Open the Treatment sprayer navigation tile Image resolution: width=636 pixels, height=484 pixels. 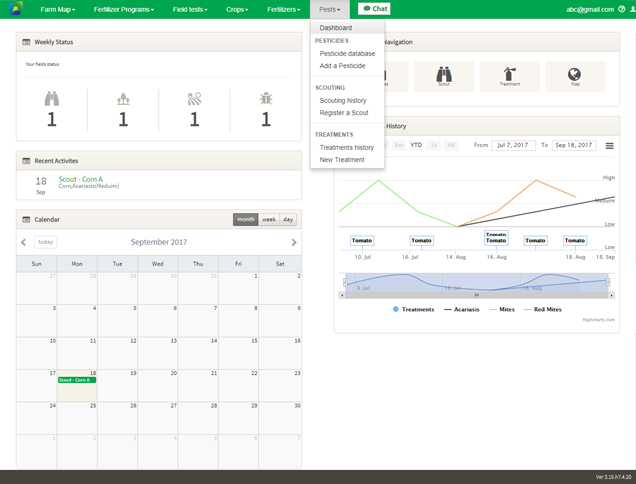coord(509,76)
